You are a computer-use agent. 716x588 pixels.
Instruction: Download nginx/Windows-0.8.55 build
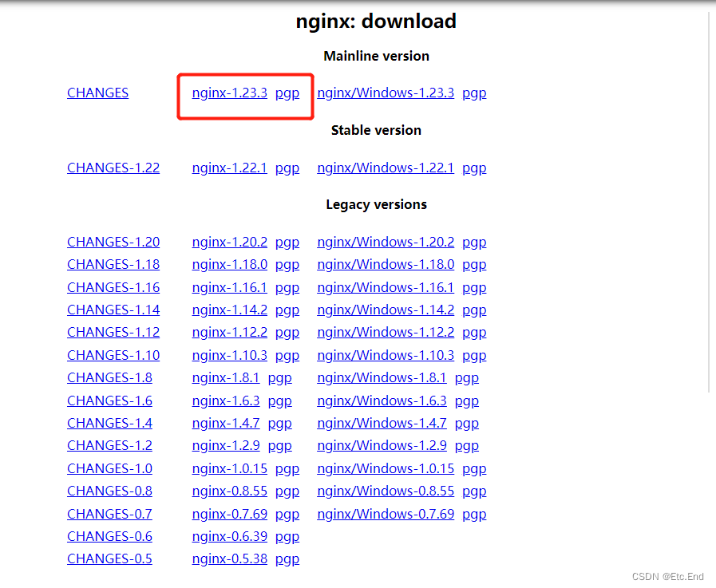click(x=386, y=491)
